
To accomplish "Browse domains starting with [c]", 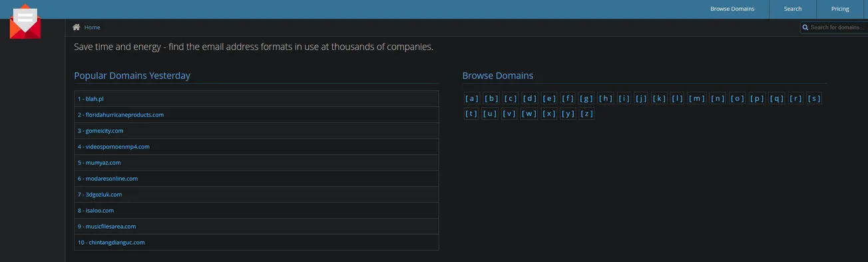I will coord(511,99).
